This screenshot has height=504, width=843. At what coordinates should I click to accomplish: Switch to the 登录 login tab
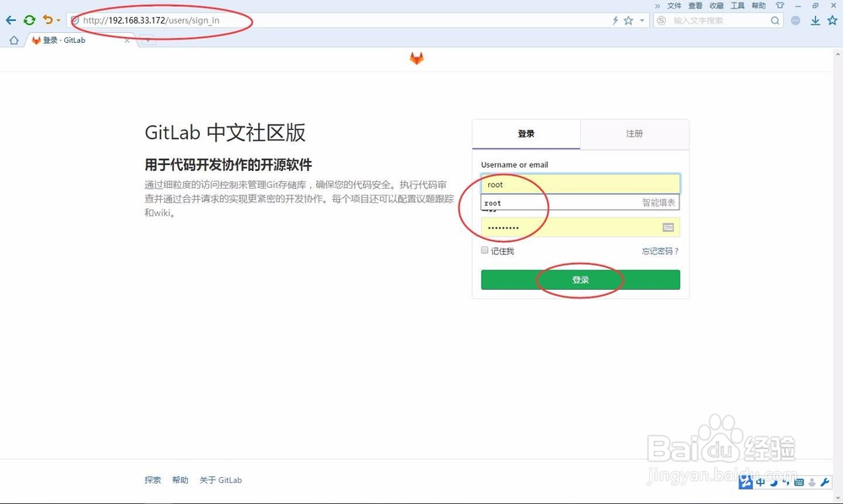(x=526, y=134)
